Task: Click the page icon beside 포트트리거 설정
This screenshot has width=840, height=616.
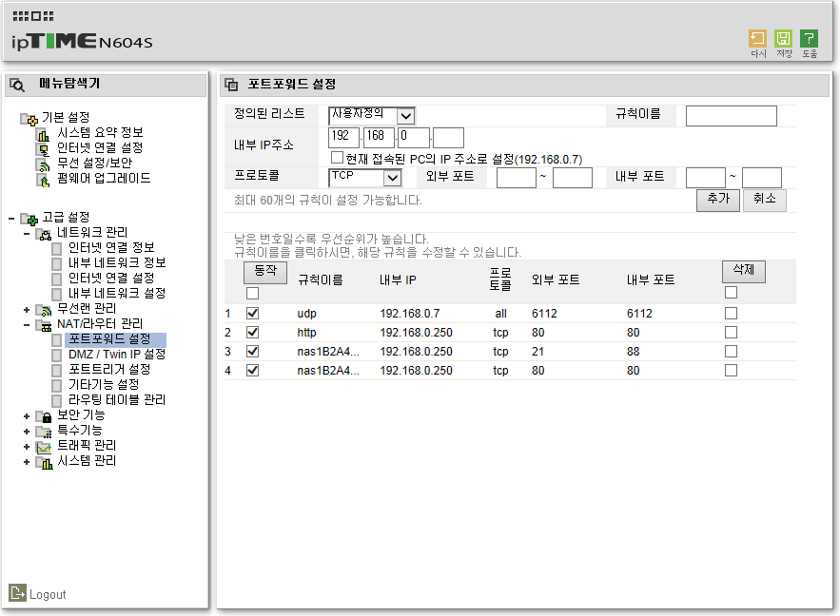Action: [x=56, y=371]
